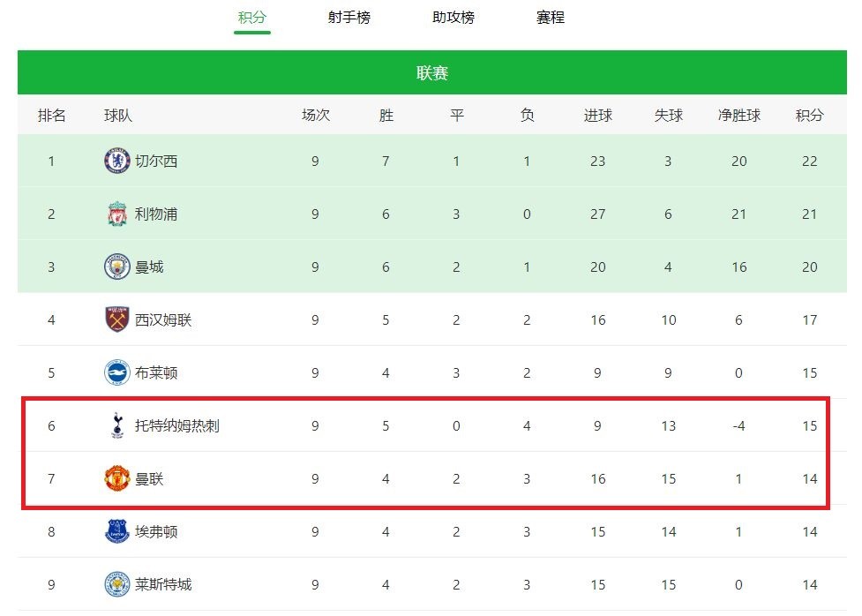Open team link 托特纳姆热刺

[177, 425]
